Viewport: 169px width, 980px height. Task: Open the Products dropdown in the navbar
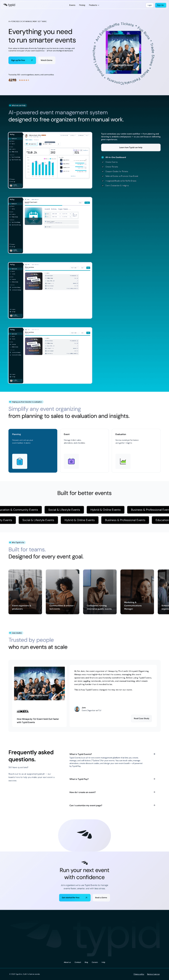click(93, 5)
